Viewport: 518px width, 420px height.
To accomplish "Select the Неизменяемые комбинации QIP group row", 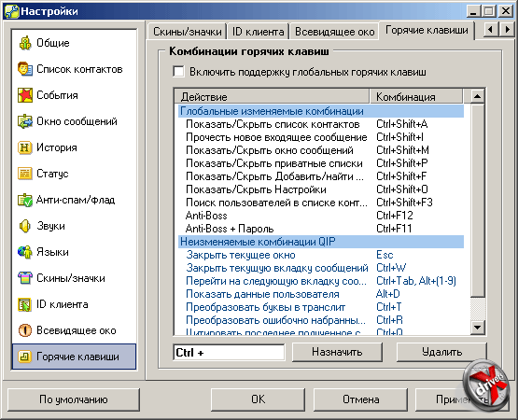I will point(321,242).
